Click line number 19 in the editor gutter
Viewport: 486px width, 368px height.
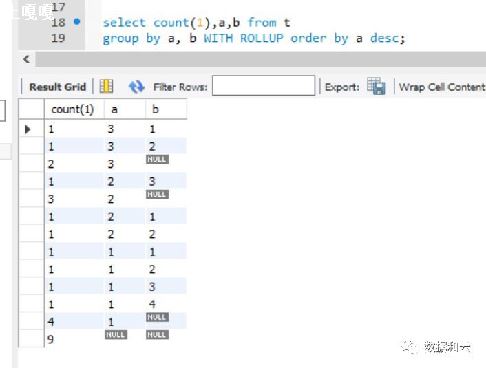[58, 38]
